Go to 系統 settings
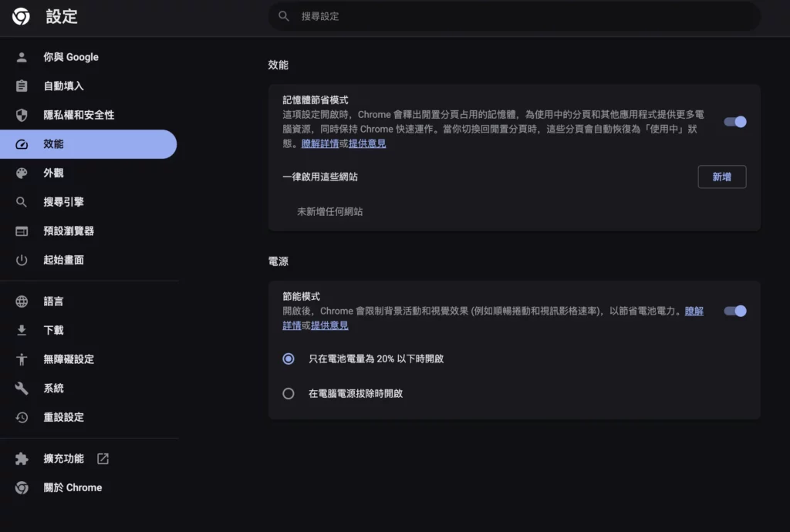The image size is (790, 532). [88, 388]
